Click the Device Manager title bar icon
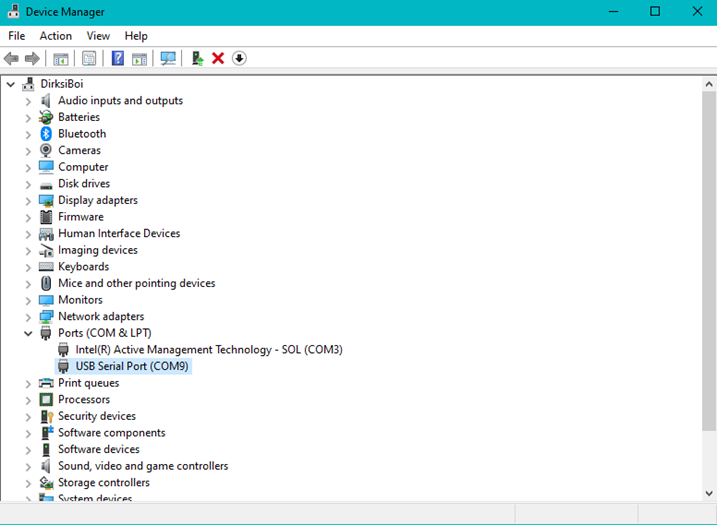Viewport: 717px width, 525px height. 13,11
